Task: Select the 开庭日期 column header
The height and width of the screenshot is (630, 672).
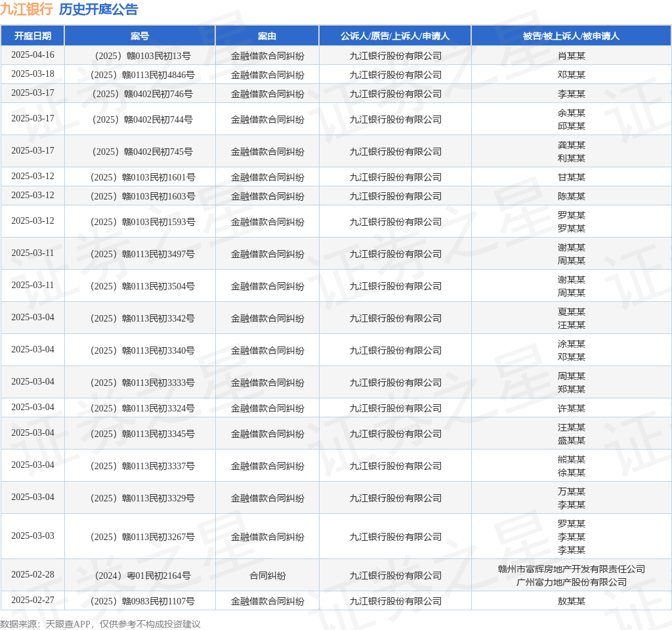Action: [x=33, y=36]
